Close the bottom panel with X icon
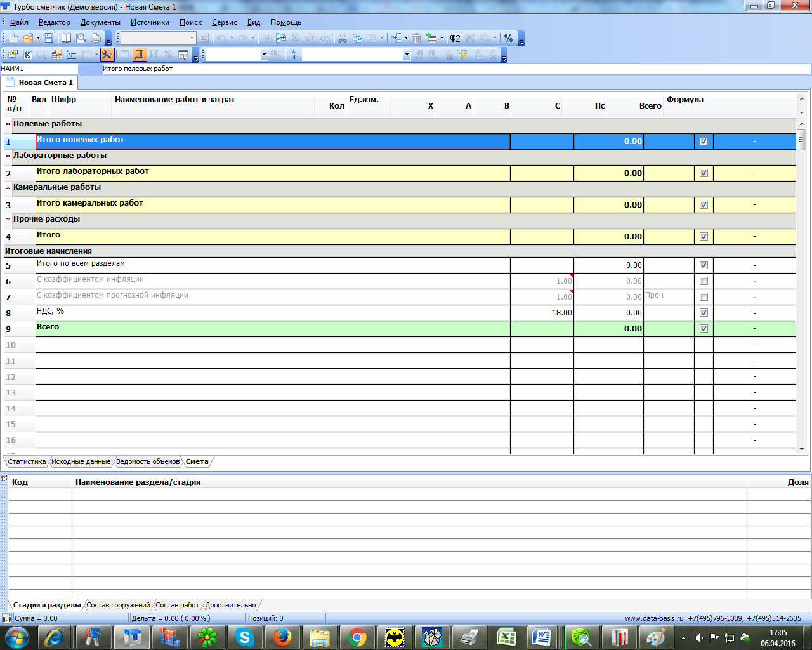 pyautogui.click(x=4, y=478)
